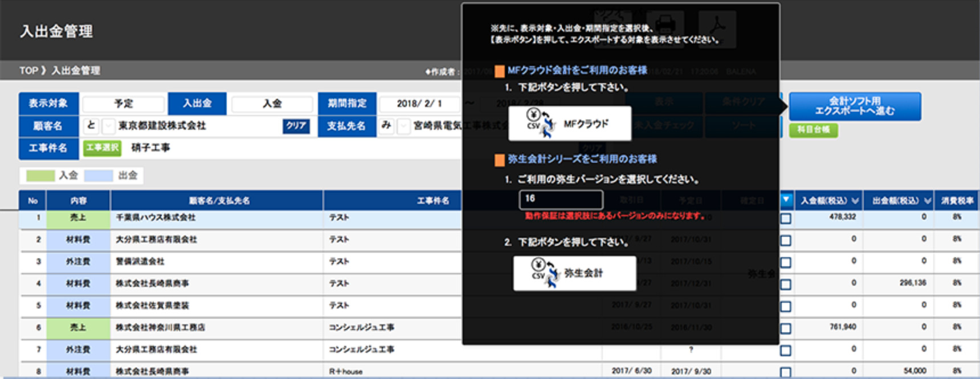Click the 外注費 cell in row 3

(x=78, y=262)
